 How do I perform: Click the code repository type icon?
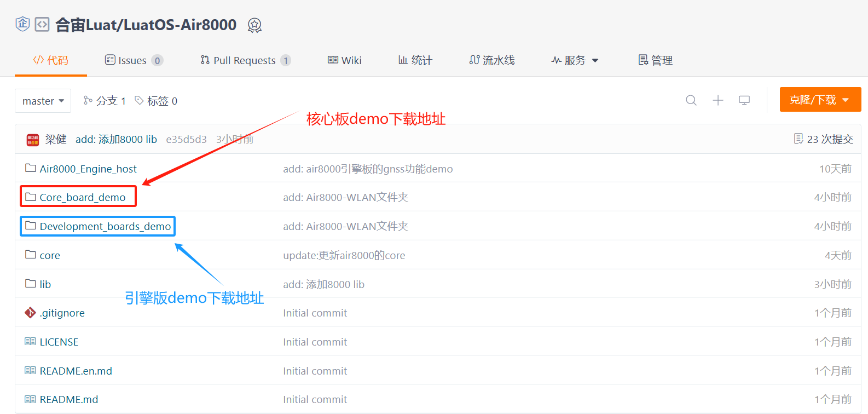point(42,24)
